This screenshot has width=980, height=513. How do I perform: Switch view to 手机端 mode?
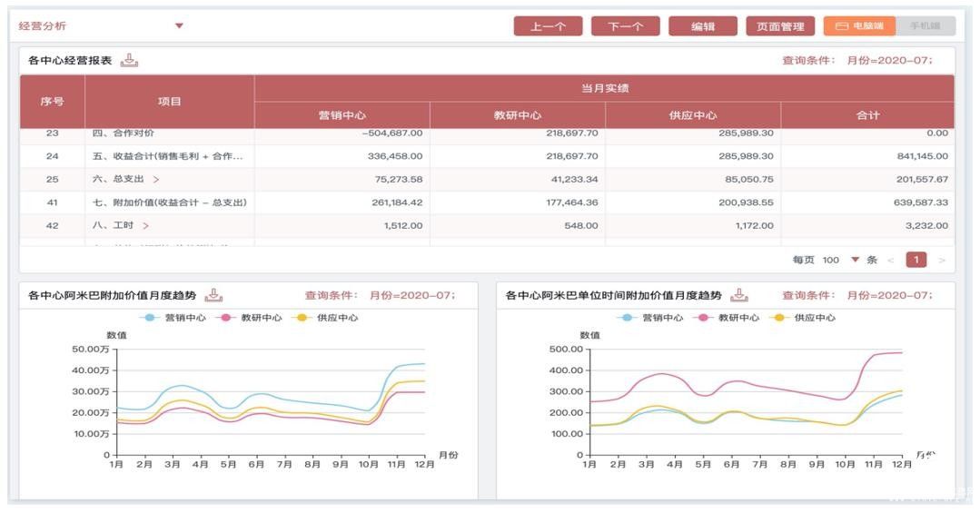(925, 26)
